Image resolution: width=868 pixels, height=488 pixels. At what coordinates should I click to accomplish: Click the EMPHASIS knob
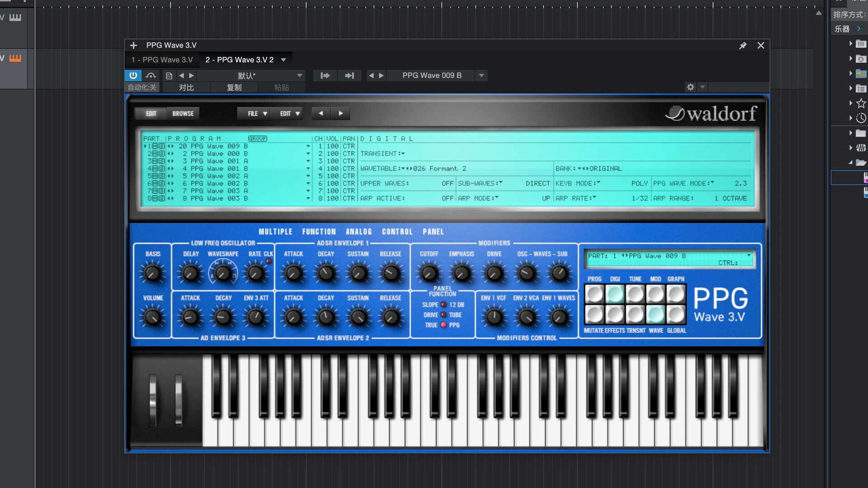[462, 273]
